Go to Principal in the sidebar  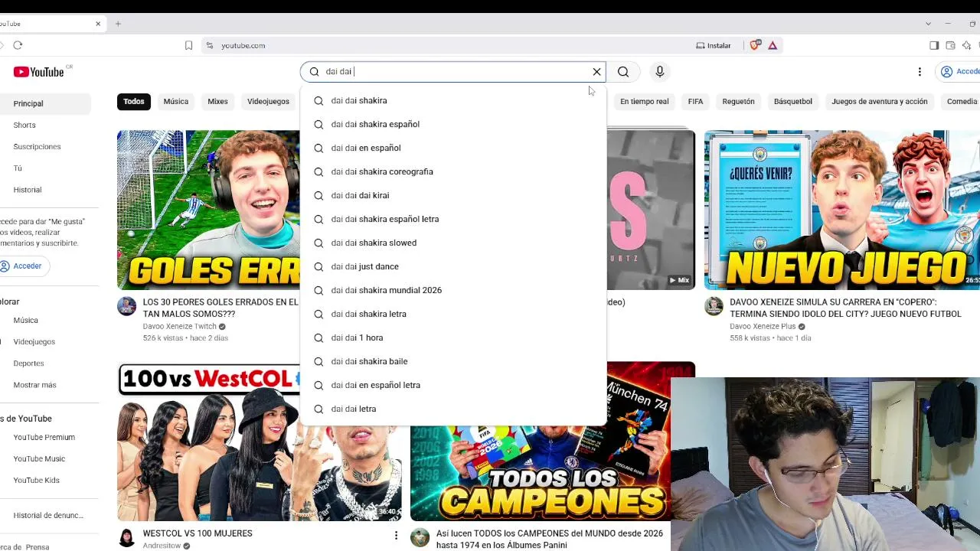(45, 103)
